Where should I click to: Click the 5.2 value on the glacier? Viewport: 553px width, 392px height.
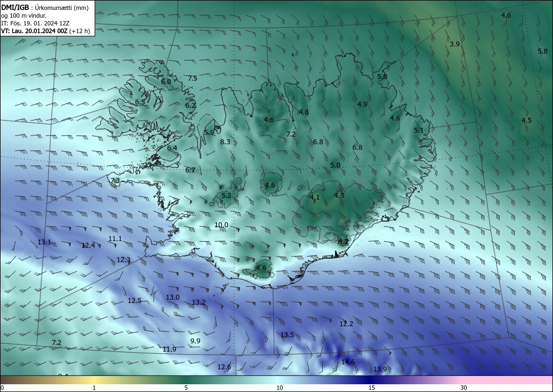(x=226, y=195)
